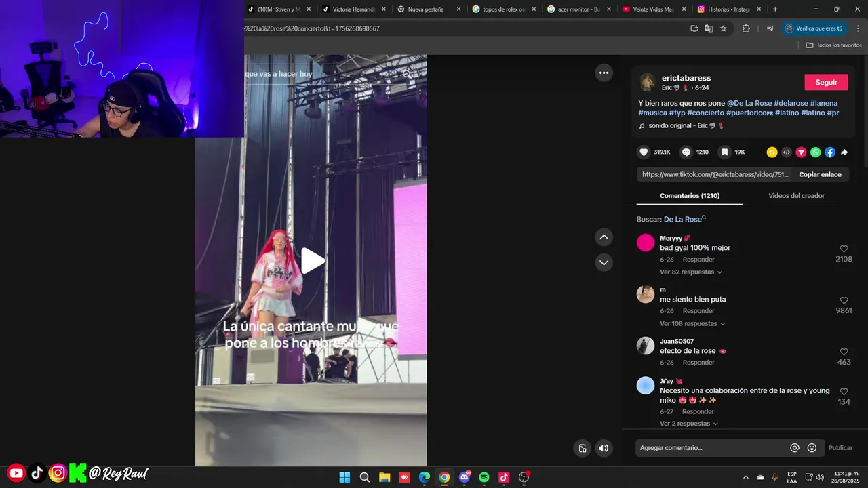Click 'Verifica que eres tú' profile button
Viewport: 868px width, 488px height.
814,28
